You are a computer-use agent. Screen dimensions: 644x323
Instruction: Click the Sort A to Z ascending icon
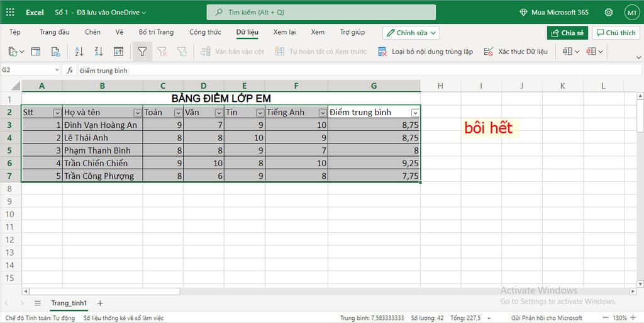pos(79,52)
